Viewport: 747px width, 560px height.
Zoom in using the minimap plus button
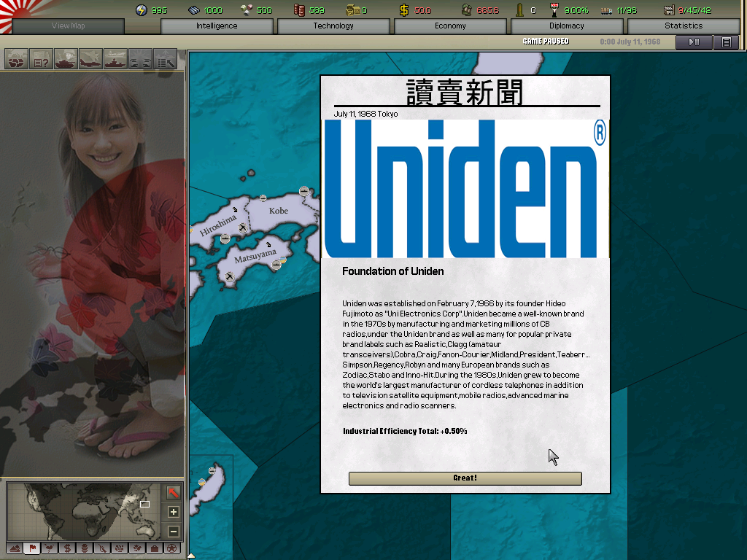tap(172, 511)
